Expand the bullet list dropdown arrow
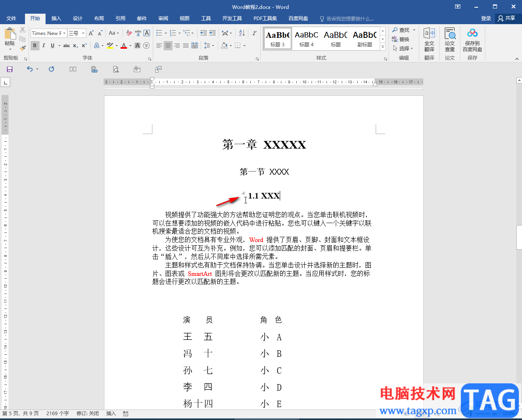The height and width of the screenshot is (420, 522). coord(165,33)
